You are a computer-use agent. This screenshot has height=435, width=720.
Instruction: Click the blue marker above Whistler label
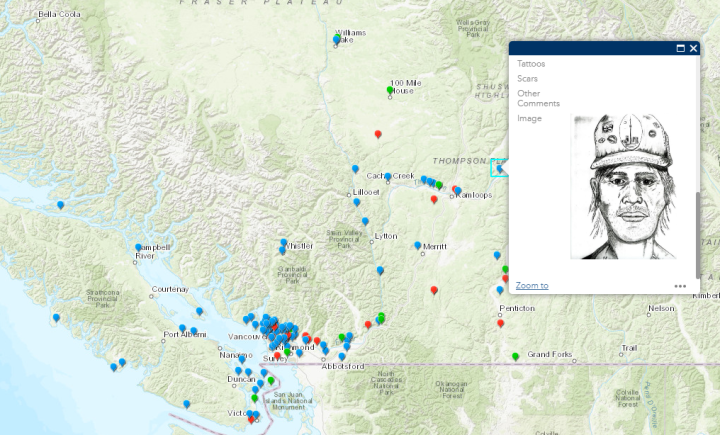283,242
